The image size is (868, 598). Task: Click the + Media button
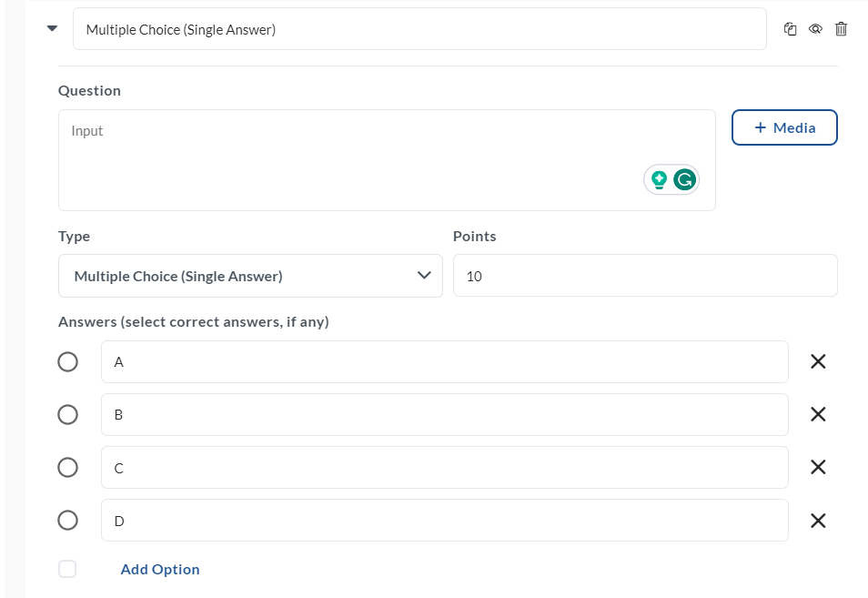784,127
